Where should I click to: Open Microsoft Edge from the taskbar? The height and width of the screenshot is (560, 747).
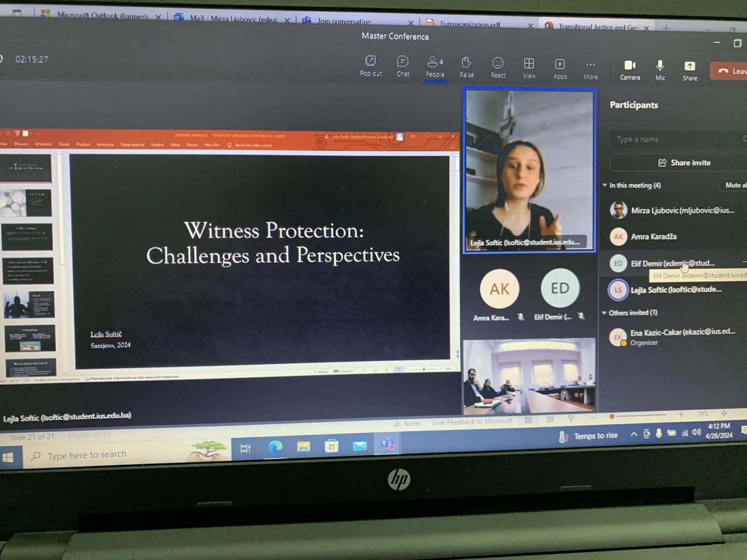coord(275,447)
